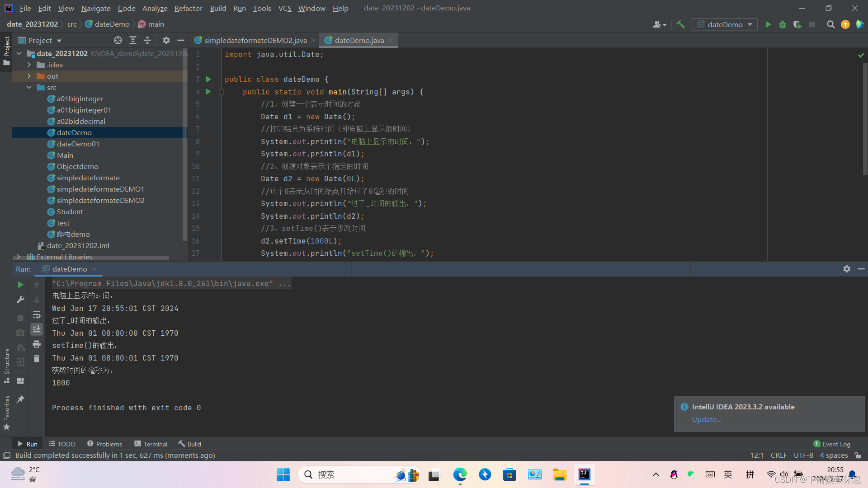Screen dimensions: 868x488
Task: Open the File menu
Action: tap(25, 8)
